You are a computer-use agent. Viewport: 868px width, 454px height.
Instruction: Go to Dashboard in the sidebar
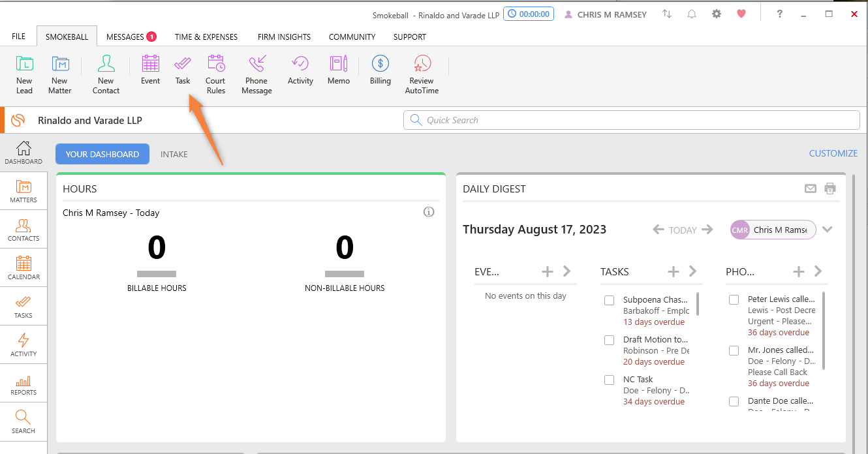(23, 153)
